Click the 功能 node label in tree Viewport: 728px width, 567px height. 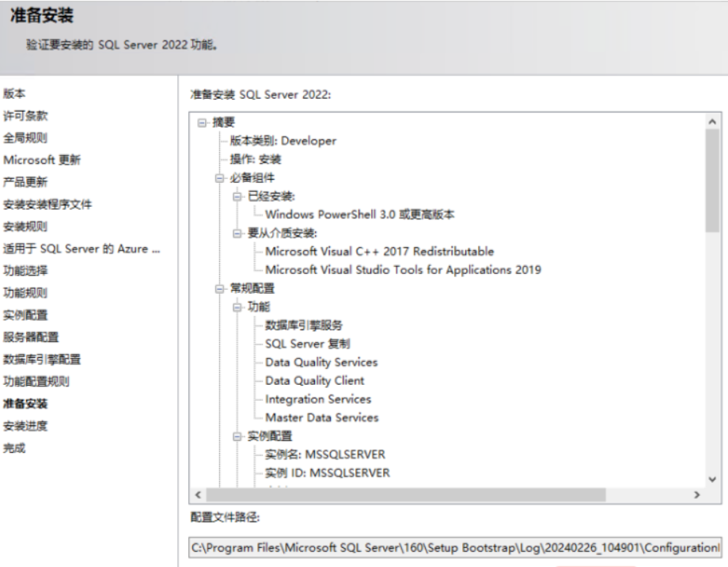[259, 307]
